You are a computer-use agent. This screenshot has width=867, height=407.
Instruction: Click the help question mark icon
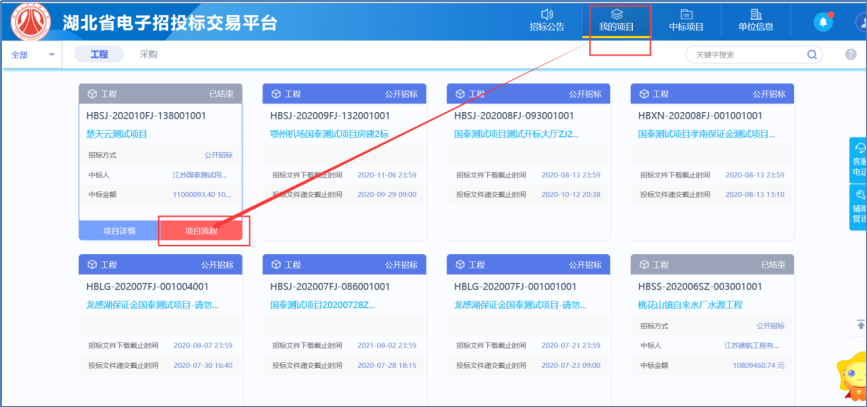tap(850, 54)
